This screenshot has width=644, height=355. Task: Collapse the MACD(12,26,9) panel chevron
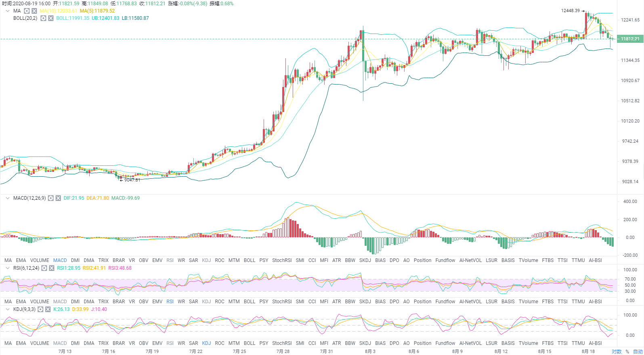tap(7, 198)
